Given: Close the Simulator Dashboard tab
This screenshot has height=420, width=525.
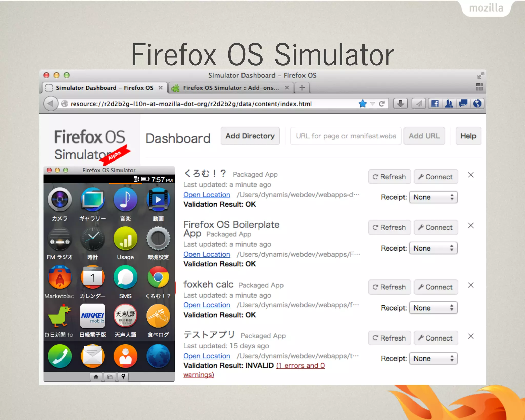Looking at the screenshot, I should click(160, 88).
